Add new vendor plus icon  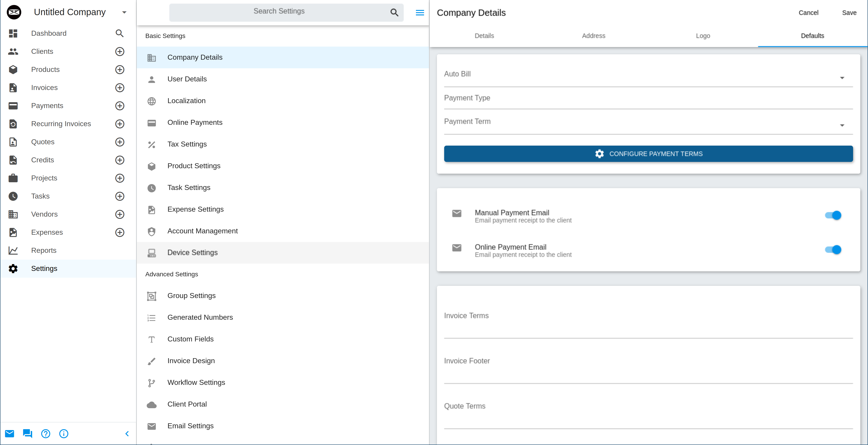click(x=120, y=214)
